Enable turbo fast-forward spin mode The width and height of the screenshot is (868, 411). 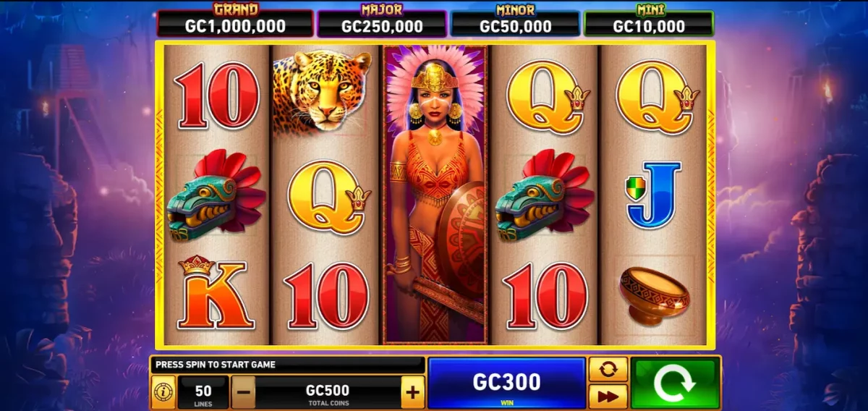tap(608, 397)
